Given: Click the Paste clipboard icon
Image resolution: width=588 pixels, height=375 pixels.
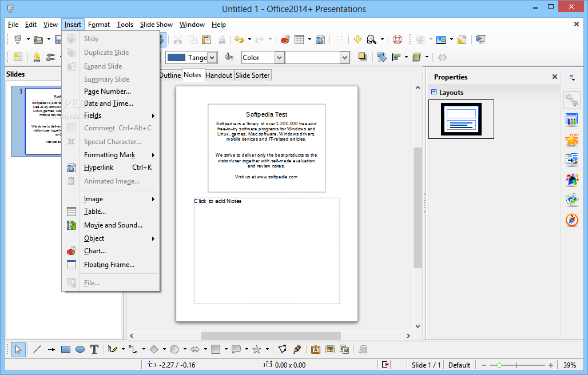Looking at the screenshot, I should point(206,39).
